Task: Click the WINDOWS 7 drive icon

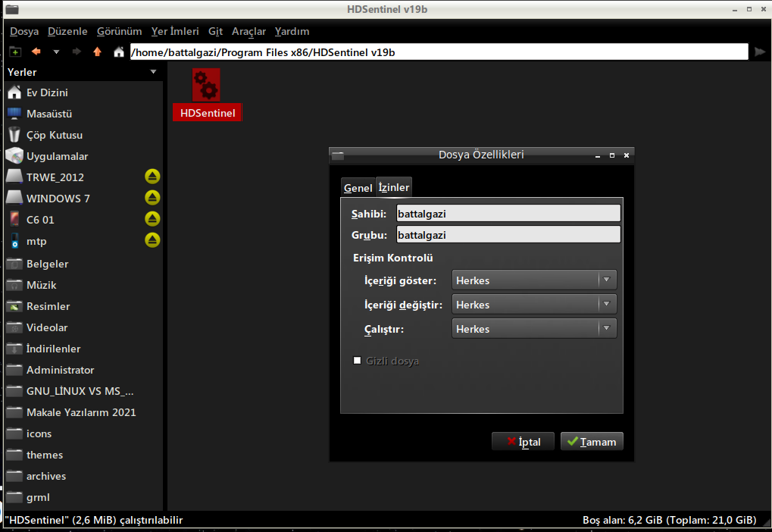Action: (x=14, y=198)
